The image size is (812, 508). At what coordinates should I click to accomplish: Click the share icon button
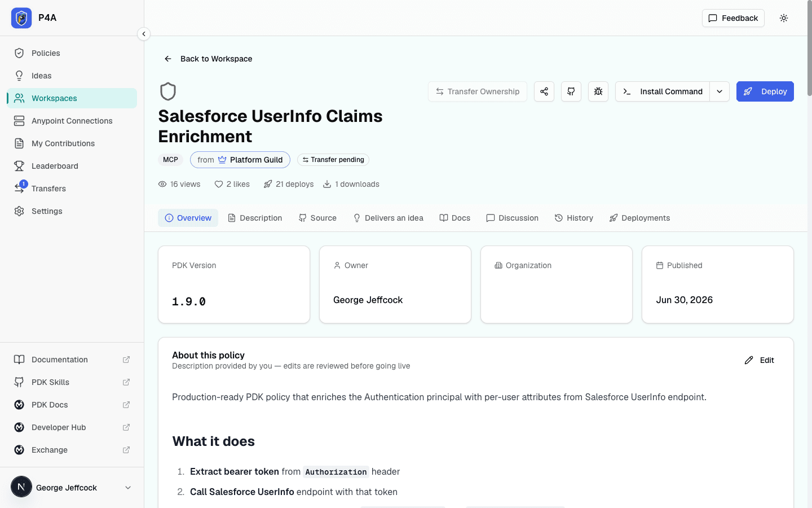(x=544, y=91)
